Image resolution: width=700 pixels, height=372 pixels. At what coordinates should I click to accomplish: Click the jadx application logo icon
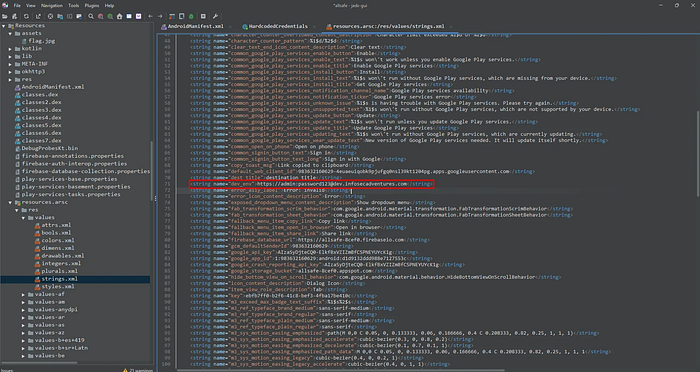[x=5, y=5]
